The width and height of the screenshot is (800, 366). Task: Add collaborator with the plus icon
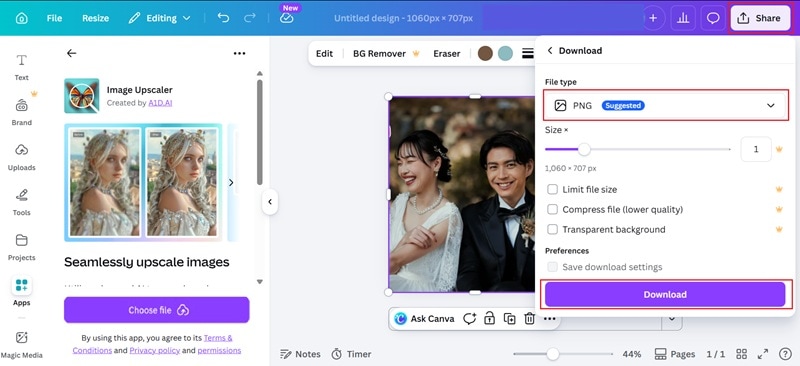point(653,18)
